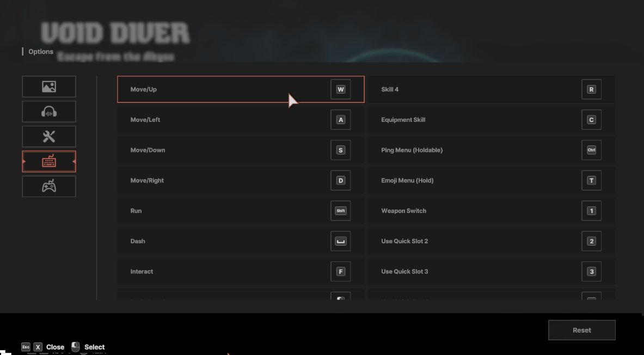The height and width of the screenshot is (355, 644).
Task: Select the Skill 4 label text
Action: point(390,90)
